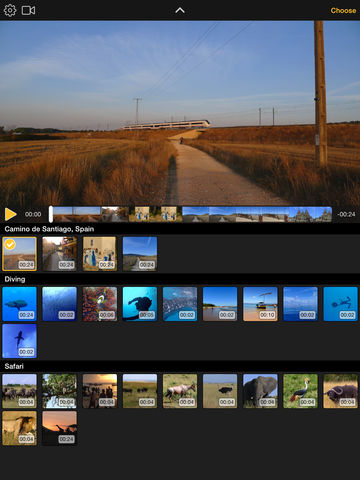Pick the lion clip in Safari
Image resolution: width=360 pixels, height=480 pixels.
pos(19,428)
